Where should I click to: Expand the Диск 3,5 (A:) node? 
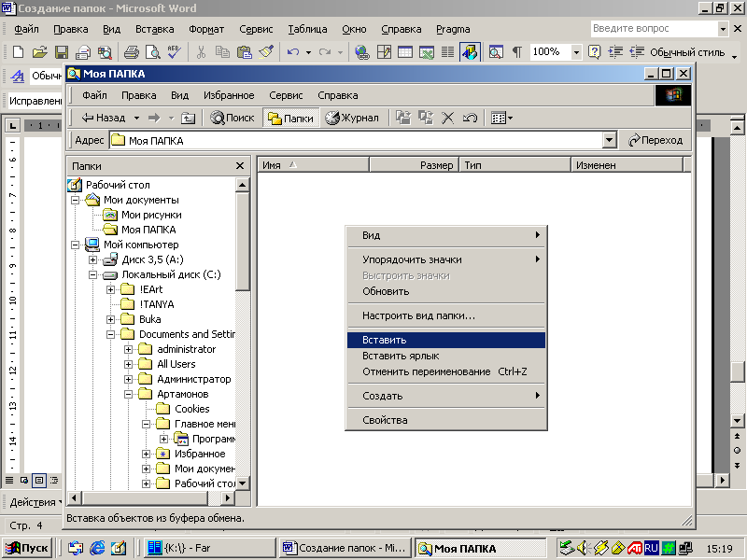pos(92,259)
